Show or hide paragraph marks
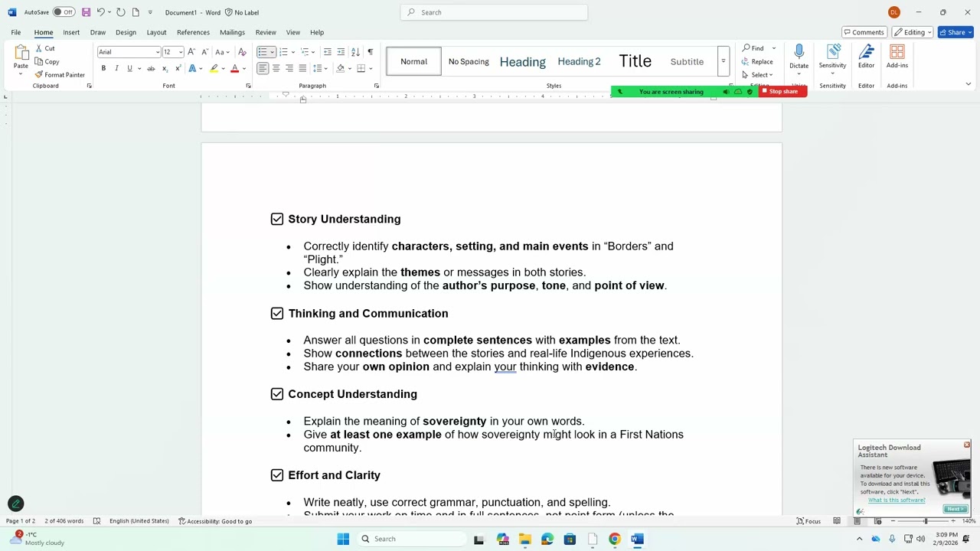Image resolution: width=980 pixels, height=551 pixels. pos(370,52)
